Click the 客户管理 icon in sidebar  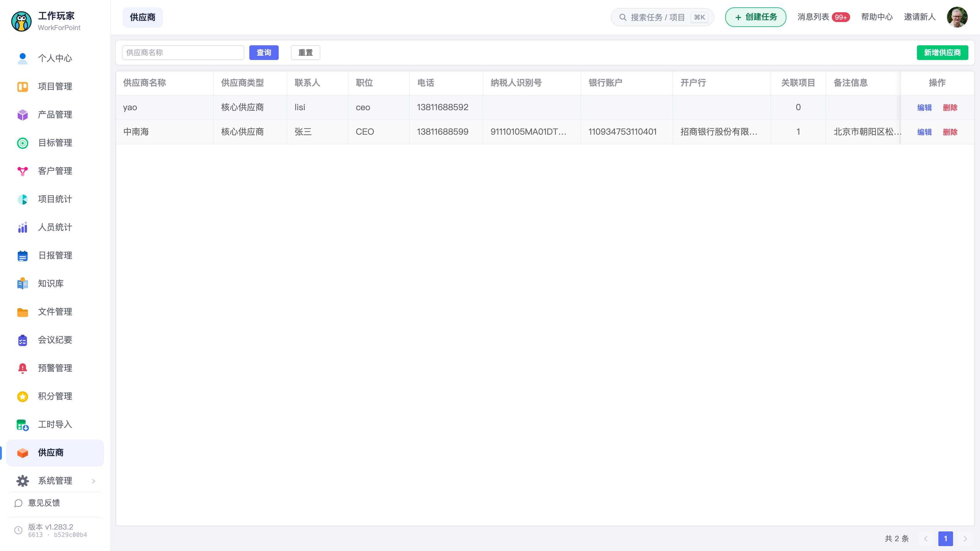[x=22, y=171]
